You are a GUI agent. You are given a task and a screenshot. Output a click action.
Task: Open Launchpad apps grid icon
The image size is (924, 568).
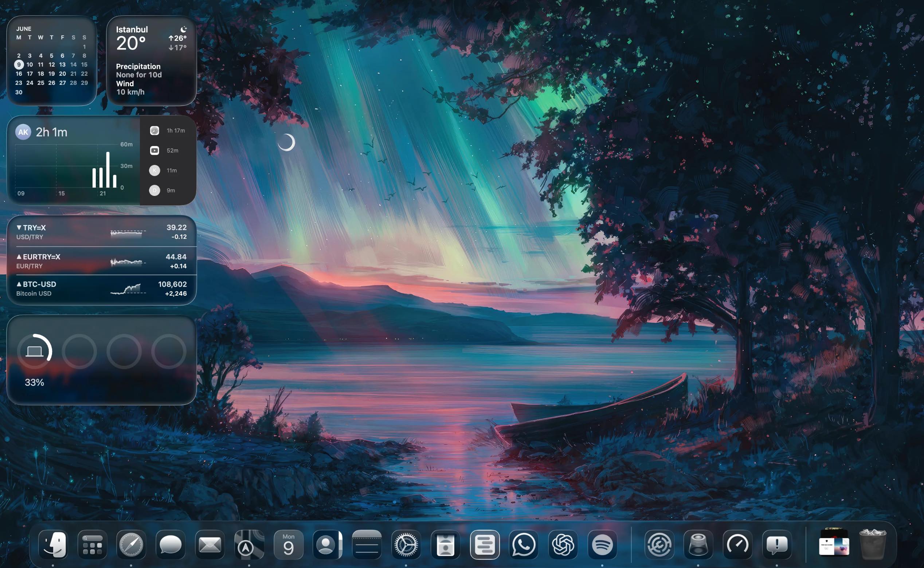pyautogui.click(x=92, y=544)
